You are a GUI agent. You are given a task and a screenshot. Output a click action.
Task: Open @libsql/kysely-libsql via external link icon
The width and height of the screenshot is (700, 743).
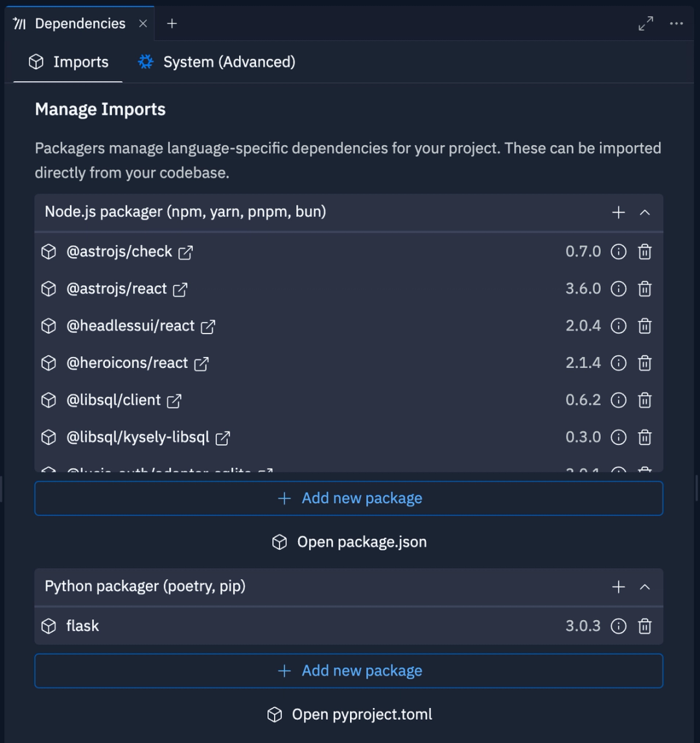click(222, 437)
